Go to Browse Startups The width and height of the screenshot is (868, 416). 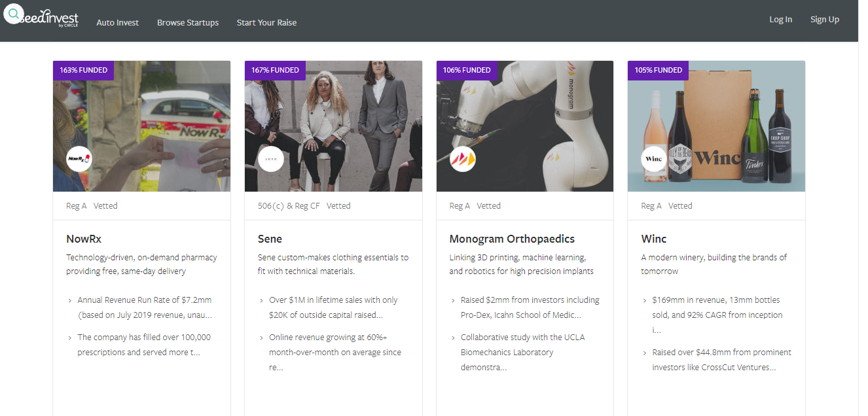(188, 22)
